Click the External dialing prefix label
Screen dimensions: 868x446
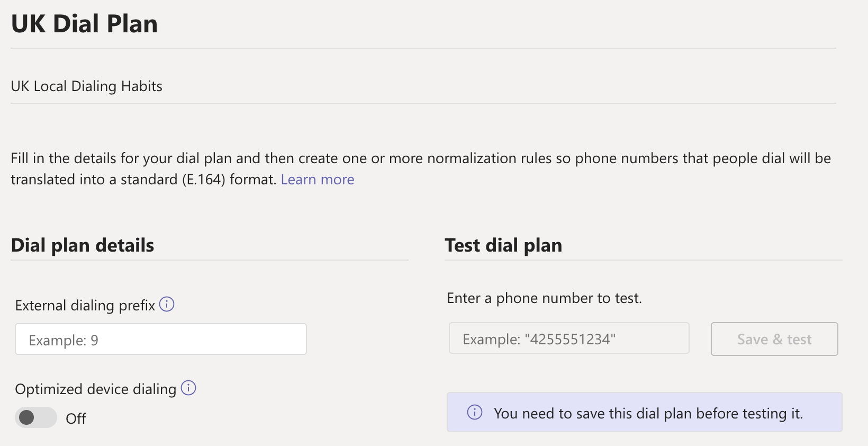coord(85,306)
